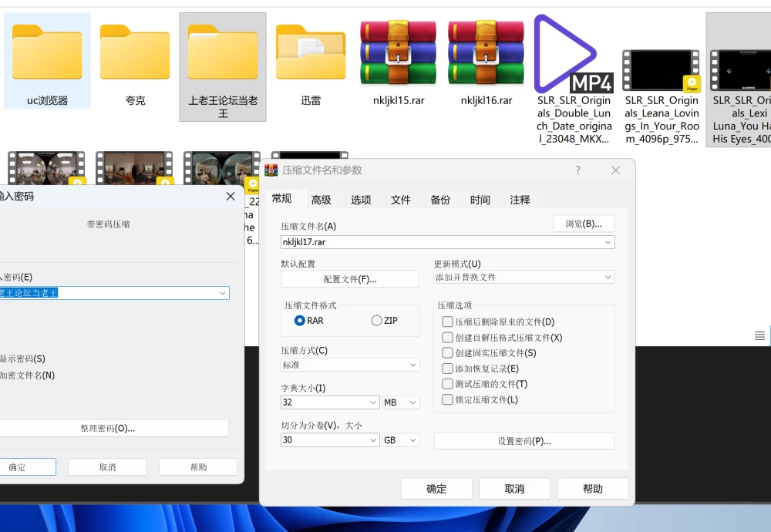The width and height of the screenshot is (771, 532).
Task: Enable 测试压缩的文件(T) checkbox
Action: coord(447,383)
